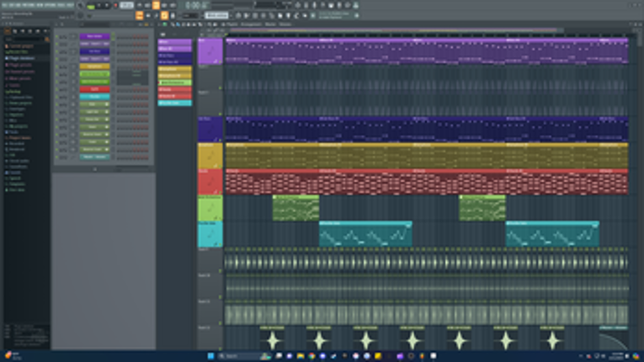
Task: Mute the cyan channel in Channel rack
Action: (57, 97)
